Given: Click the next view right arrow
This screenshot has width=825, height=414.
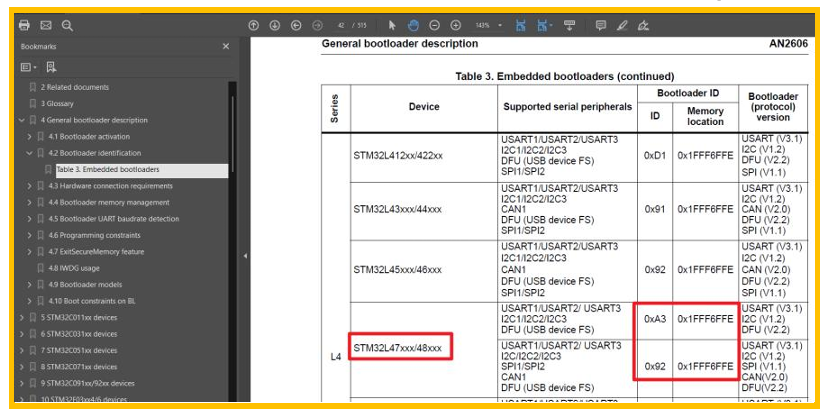Looking at the screenshot, I should point(317,25).
